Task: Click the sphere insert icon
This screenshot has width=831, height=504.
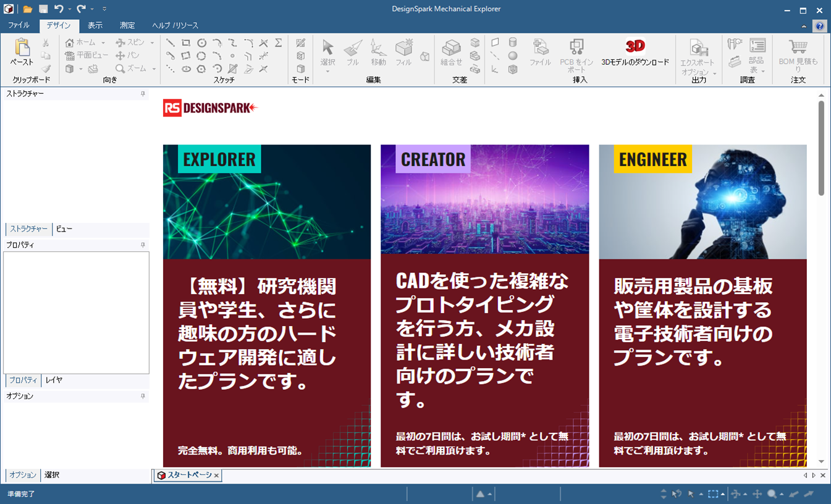Action: pos(513,56)
